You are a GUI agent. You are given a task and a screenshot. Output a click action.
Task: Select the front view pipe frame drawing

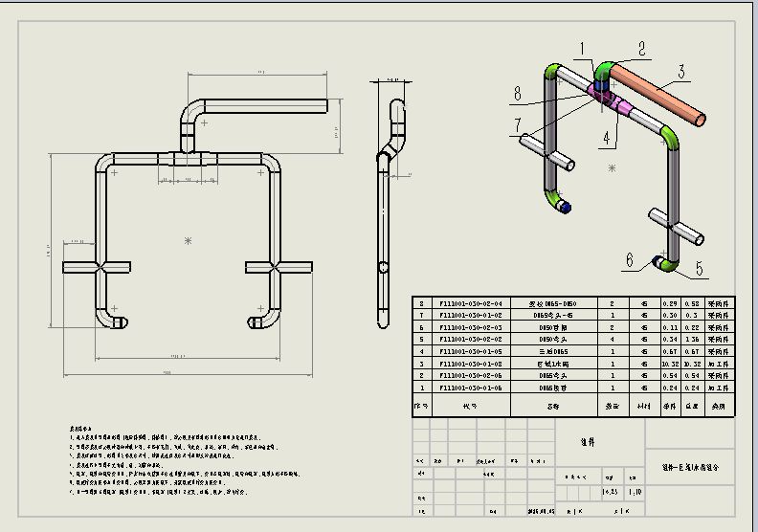coord(188,214)
